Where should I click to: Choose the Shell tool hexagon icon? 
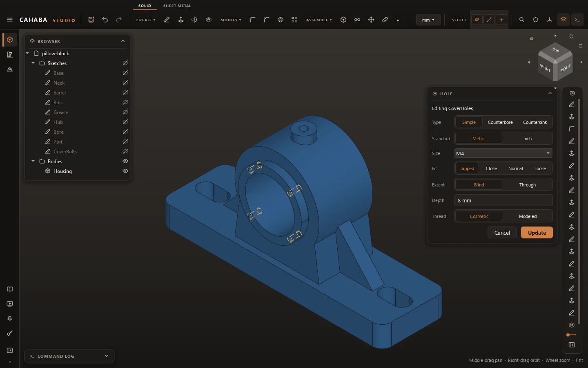281,20
